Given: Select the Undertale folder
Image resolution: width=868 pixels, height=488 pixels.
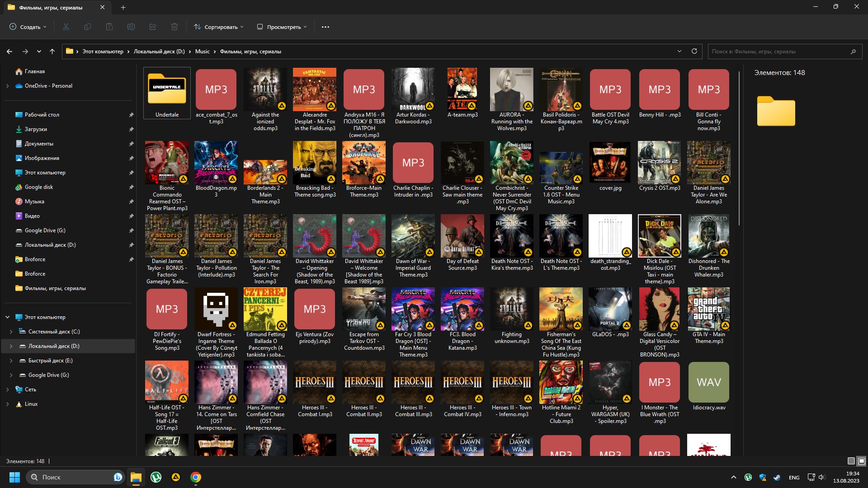Looking at the screenshot, I should coord(167,93).
